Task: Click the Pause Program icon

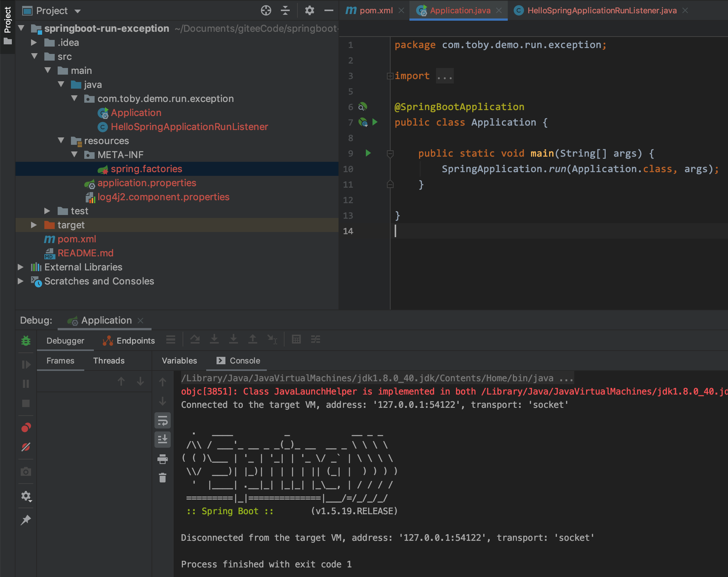Action: click(x=26, y=384)
